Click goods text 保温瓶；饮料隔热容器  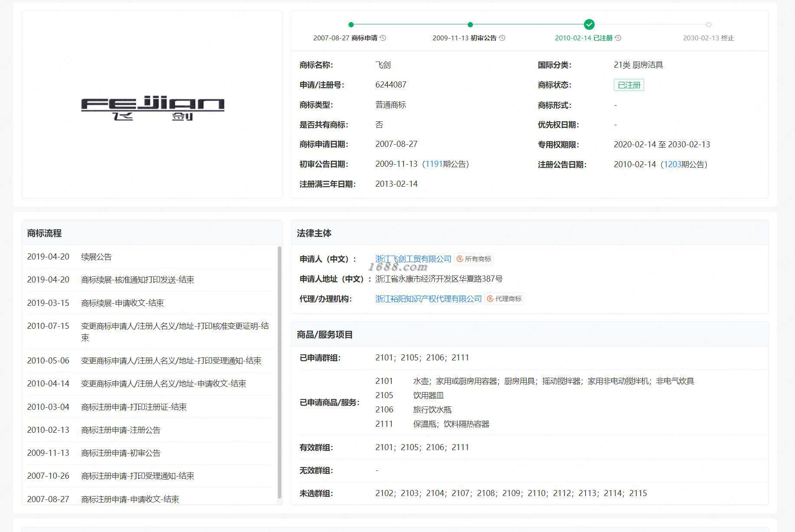451,424
